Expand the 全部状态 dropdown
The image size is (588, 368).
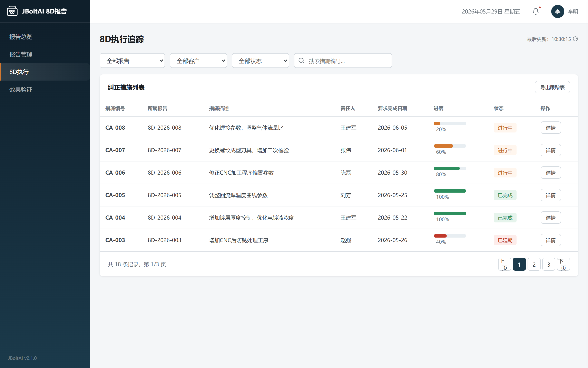pos(260,61)
